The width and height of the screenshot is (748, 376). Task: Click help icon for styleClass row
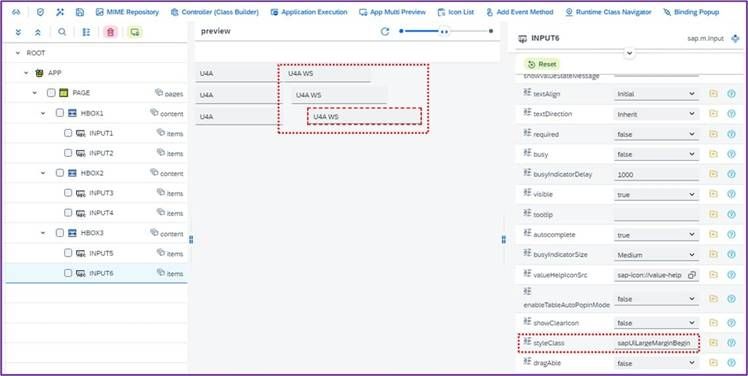pyautogui.click(x=731, y=343)
